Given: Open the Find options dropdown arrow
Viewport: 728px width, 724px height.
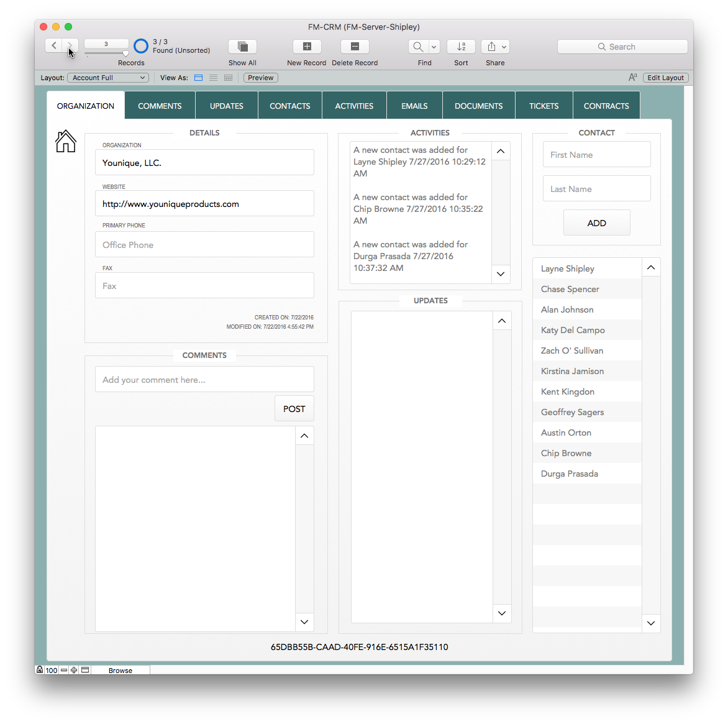Looking at the screenshot, I should click(434, 47).
